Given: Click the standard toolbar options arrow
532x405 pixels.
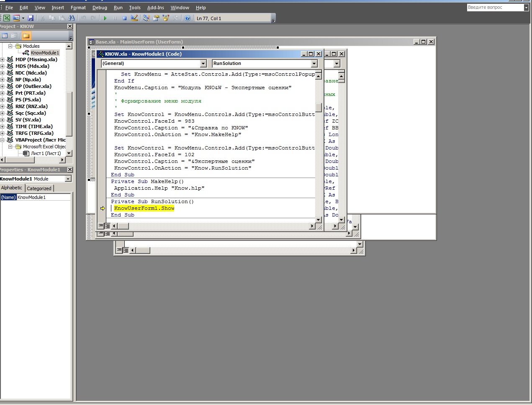Looking at the screenshot, I should point(274,18).
